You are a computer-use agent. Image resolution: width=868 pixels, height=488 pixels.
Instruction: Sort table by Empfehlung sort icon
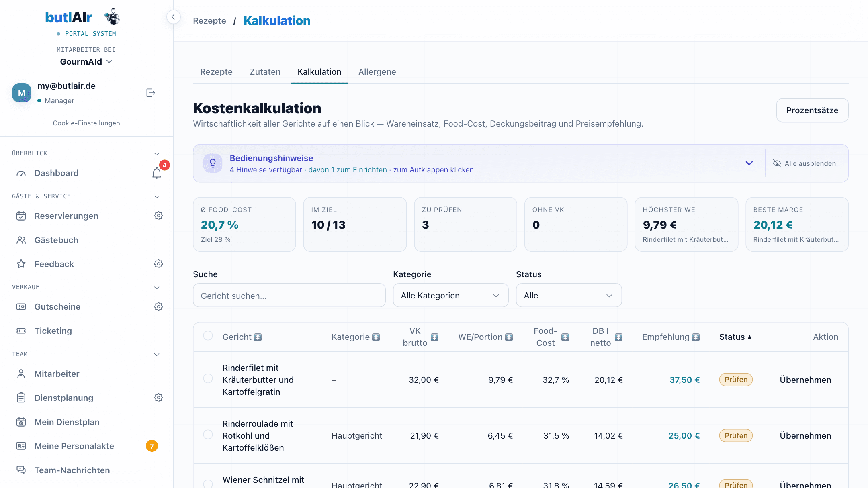[x=696, y=337]
